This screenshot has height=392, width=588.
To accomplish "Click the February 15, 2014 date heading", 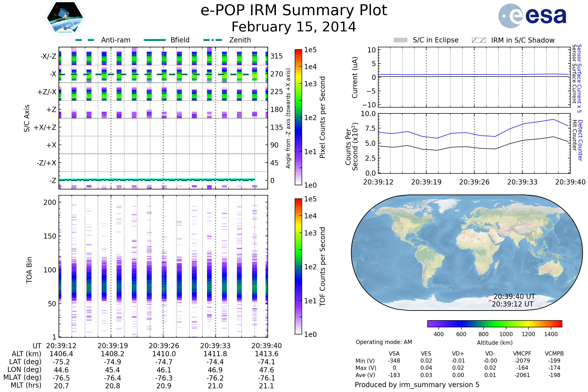I will pos(294,27).
